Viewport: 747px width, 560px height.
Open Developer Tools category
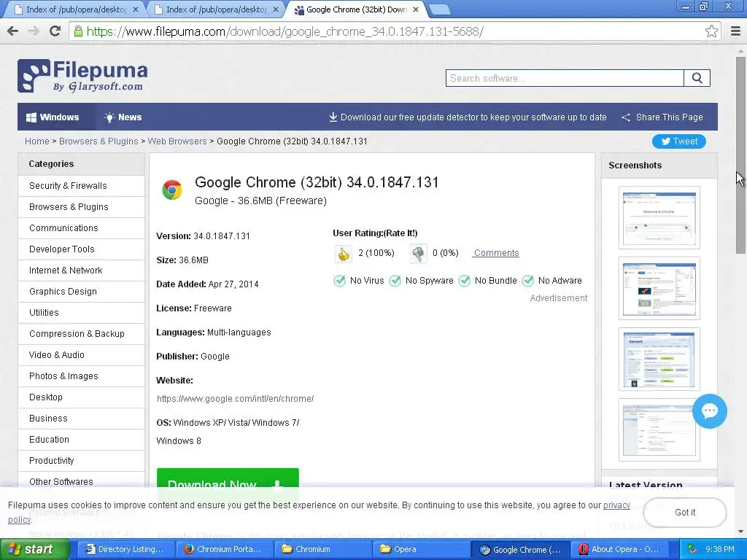(x=81, y=249)
